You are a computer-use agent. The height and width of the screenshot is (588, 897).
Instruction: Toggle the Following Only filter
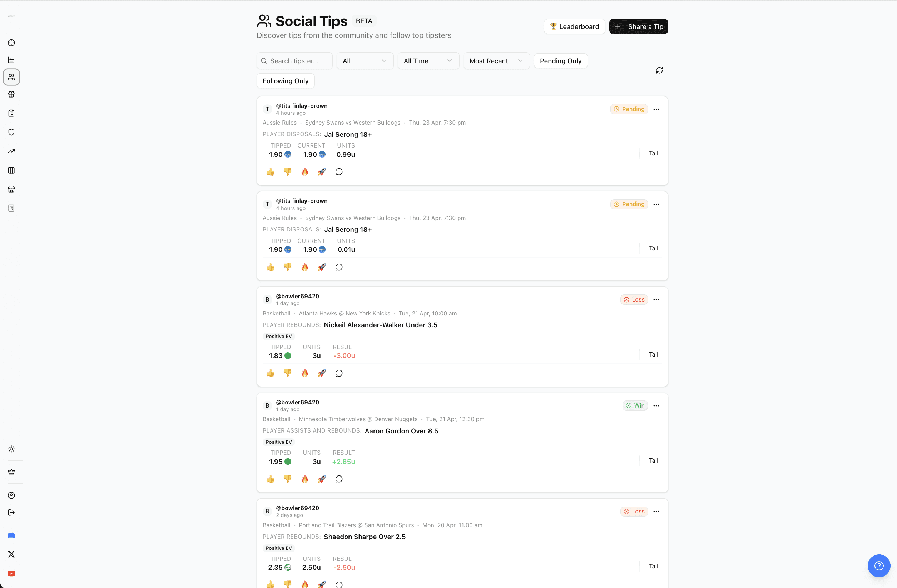(x=285, y=81)
